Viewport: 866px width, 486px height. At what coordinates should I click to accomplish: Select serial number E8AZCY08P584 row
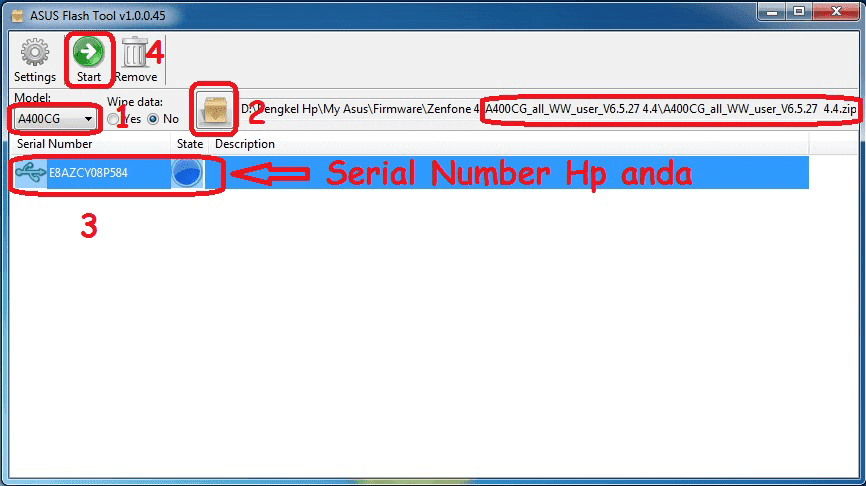click(x=409, y=173)
